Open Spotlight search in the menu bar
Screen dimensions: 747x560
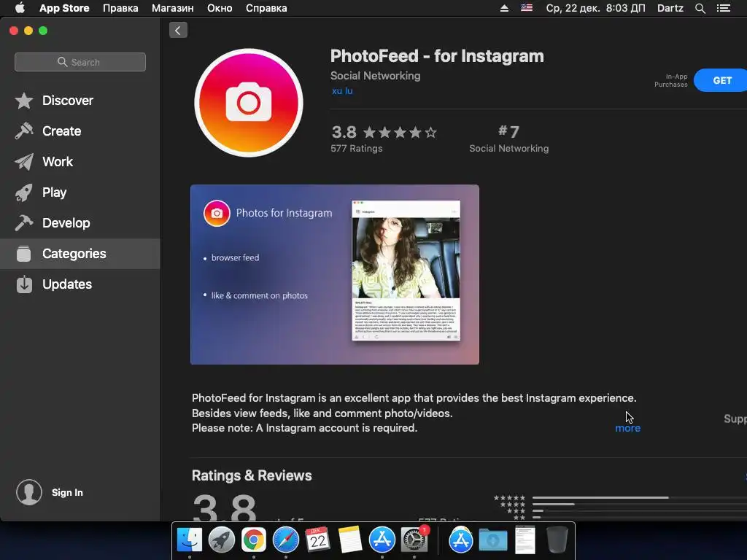pyautogui.click(x=700, y=8)
